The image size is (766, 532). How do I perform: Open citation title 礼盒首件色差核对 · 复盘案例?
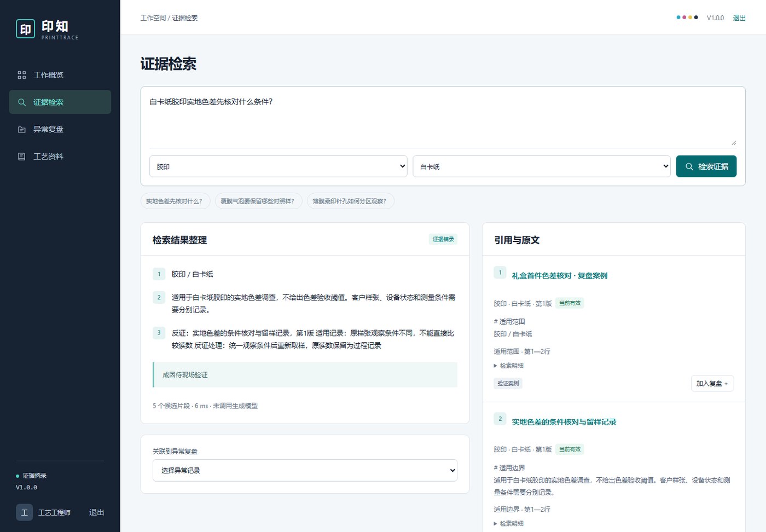(560, 276)
